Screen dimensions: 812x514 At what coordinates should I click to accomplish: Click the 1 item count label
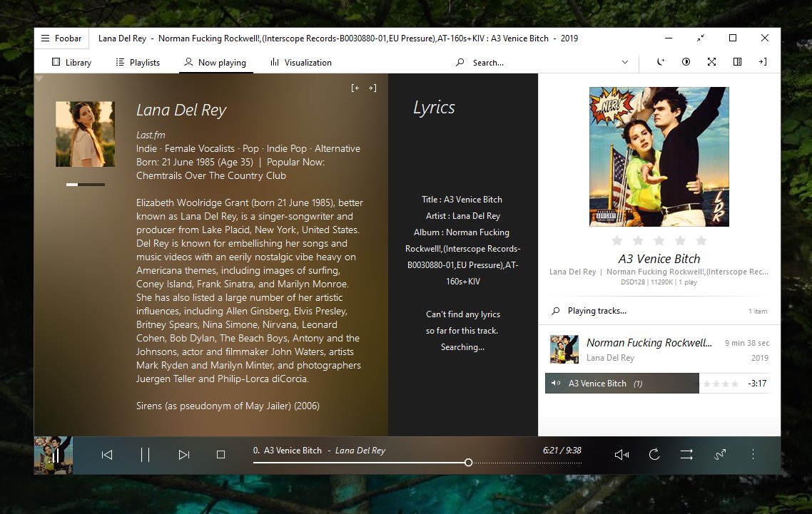(x=758, y=311)
